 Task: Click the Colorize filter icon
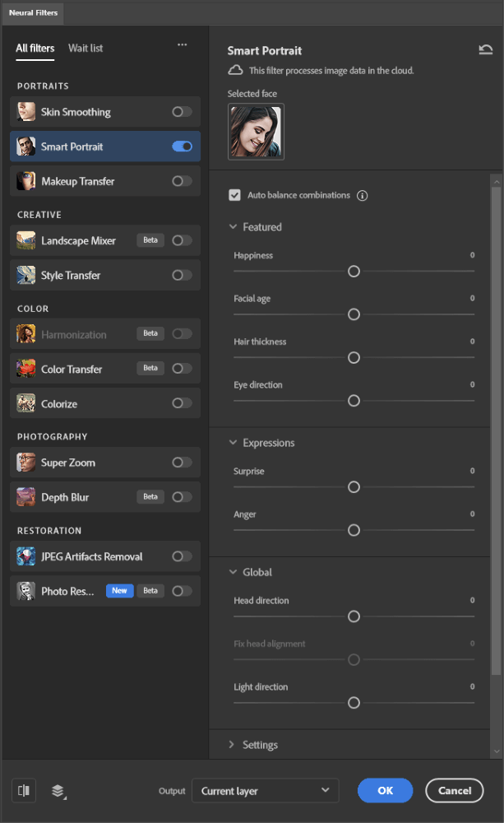[26, 404]
